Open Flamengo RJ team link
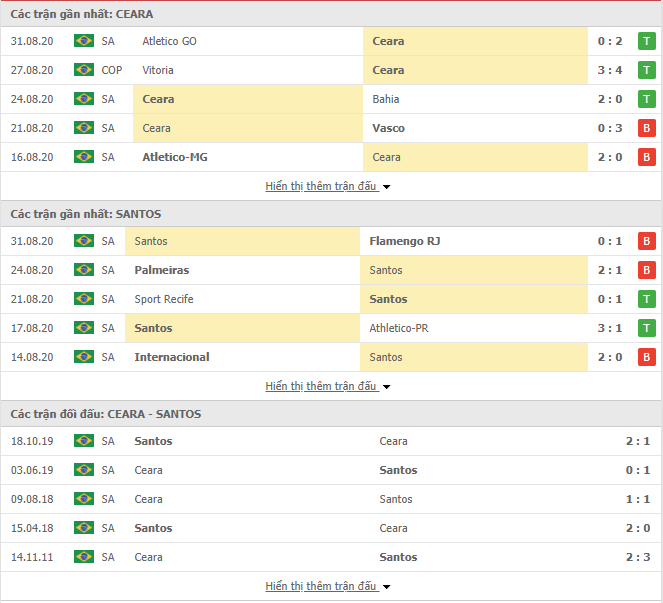 (x=405, y=241)
